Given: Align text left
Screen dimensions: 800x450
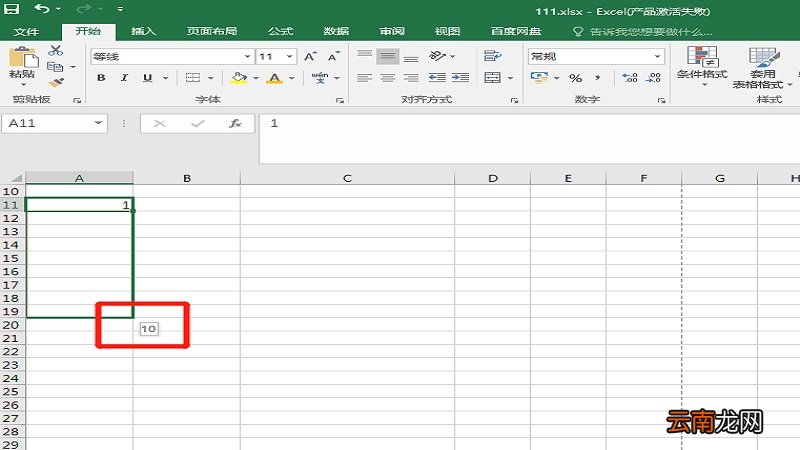Looking at the screenshot, I should click(364, 78).
